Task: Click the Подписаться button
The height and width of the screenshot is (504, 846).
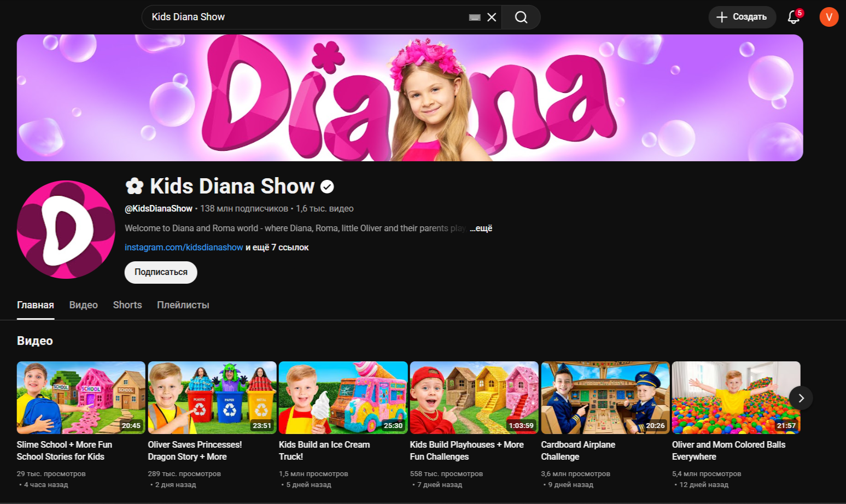Action: tap(161, 272)
